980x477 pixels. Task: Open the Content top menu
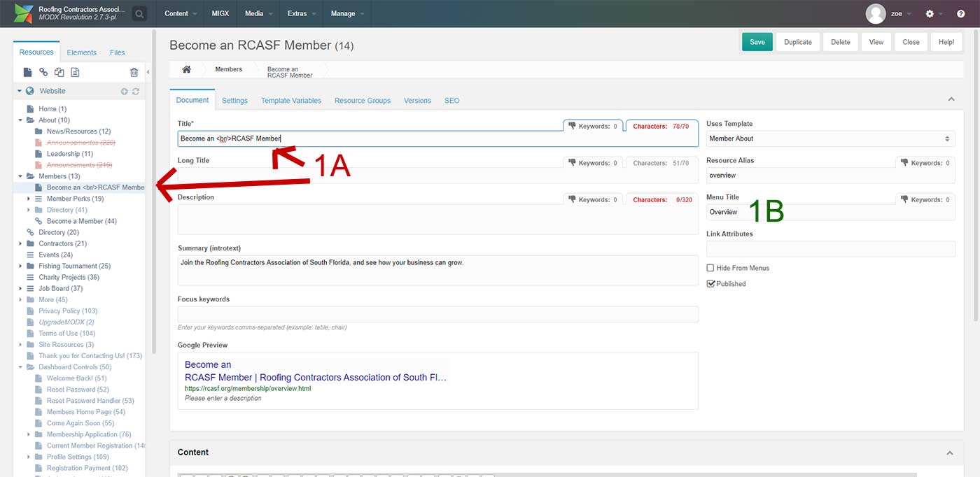click(x=181, y=13)
